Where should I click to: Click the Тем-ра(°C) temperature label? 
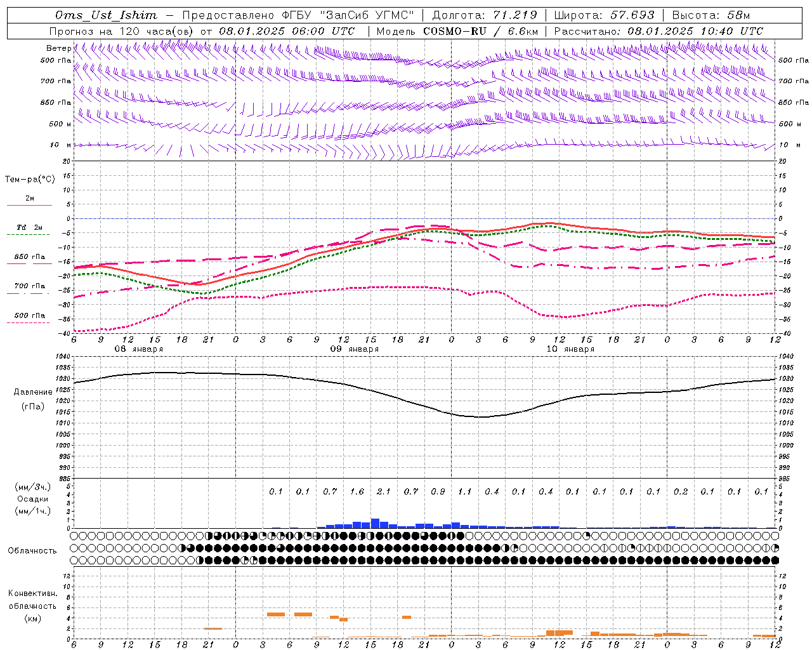coord(30,180)
